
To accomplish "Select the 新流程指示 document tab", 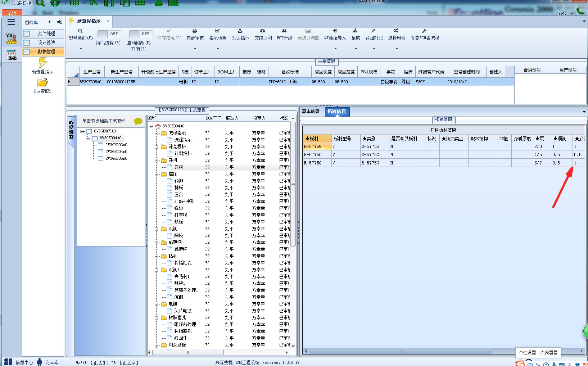I will click(89, 21).
